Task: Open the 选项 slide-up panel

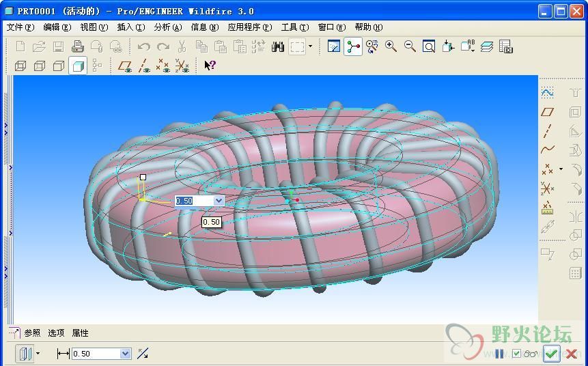Action: 56,333
